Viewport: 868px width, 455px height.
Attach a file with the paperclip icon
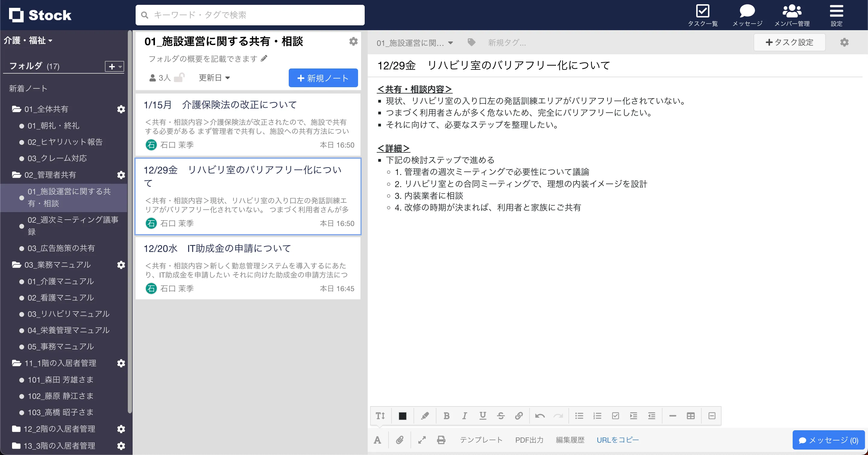pos(400,440)
